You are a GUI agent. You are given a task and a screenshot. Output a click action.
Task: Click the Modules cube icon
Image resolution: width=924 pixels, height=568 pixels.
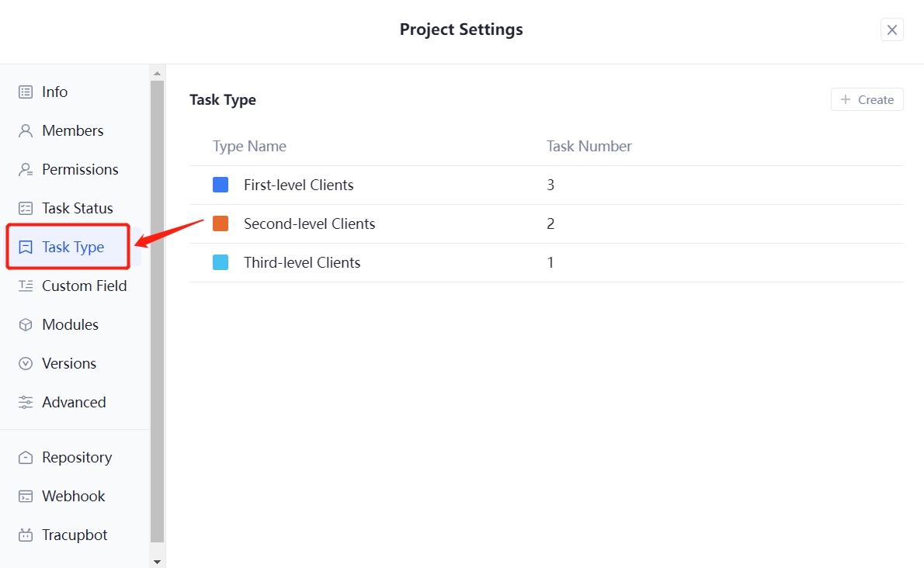tap(26, 324)
